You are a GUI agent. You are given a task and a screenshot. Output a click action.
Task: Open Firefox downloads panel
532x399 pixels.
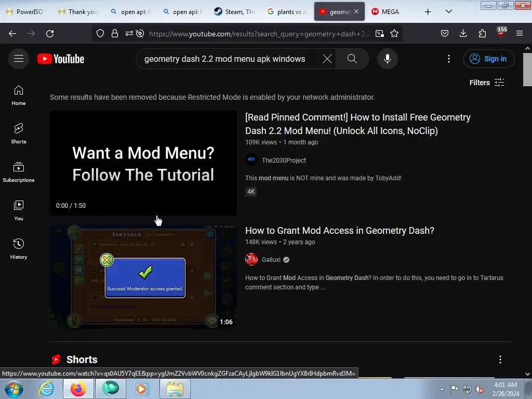tap(463, 34)
